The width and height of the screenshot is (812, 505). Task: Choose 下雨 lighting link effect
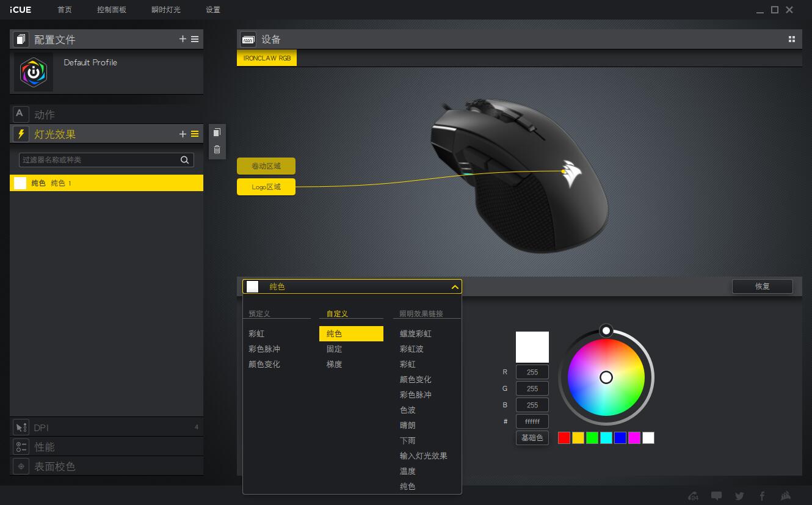pos(407,441)
